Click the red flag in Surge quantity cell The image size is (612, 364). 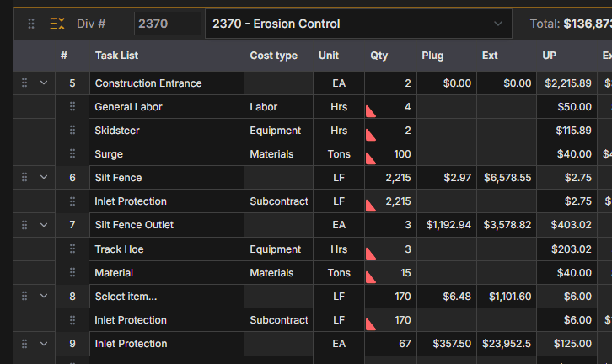tap(370, 158)
